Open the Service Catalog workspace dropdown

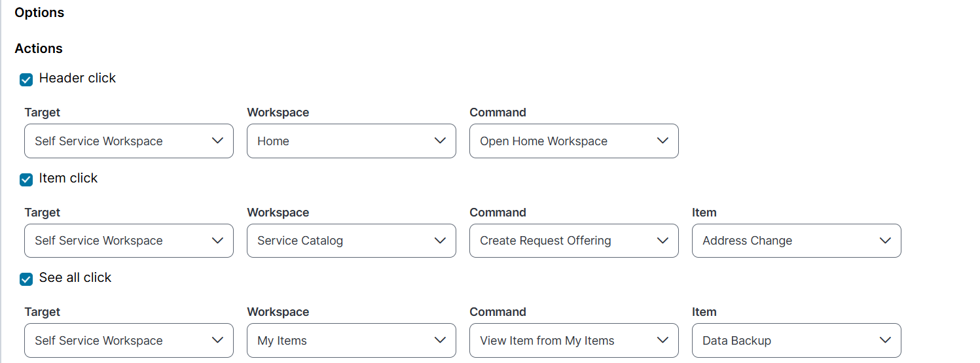(351, 241)
